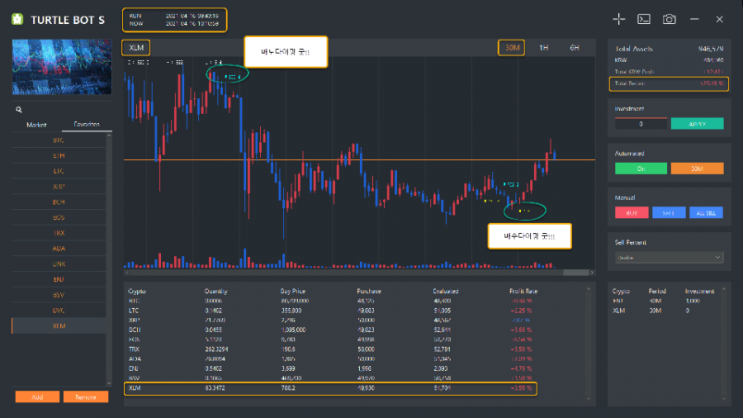The width and height of the screenshot is (743, 418).
Task: Click the Investment column header in the right table
Action: click(x=699, y=291)
